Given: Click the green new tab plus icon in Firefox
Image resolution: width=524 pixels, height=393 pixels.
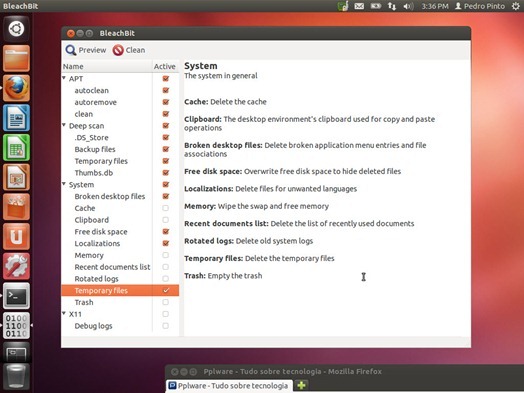Looking at the screenshot, I should (x=301, y=385).
